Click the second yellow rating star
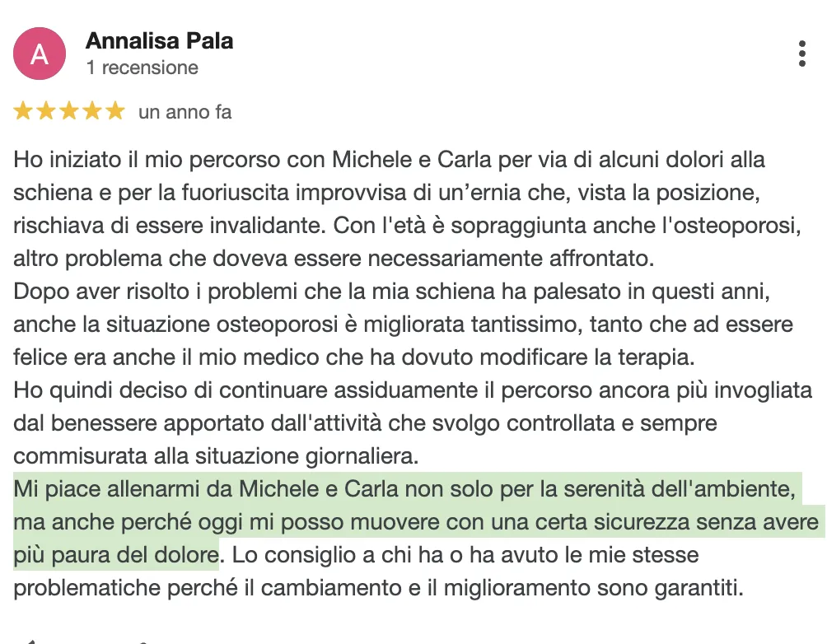The width and height of the screenshot is (827, 644). (x=46, y=111)
